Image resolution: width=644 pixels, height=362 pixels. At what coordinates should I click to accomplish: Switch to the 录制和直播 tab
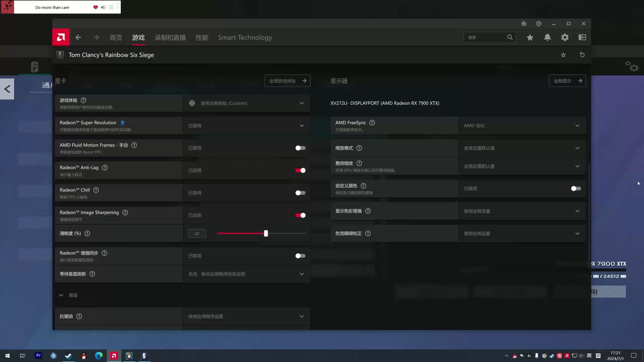[170, 37]
